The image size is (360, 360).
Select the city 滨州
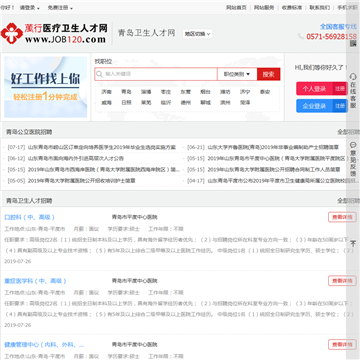tap(225, 103)
